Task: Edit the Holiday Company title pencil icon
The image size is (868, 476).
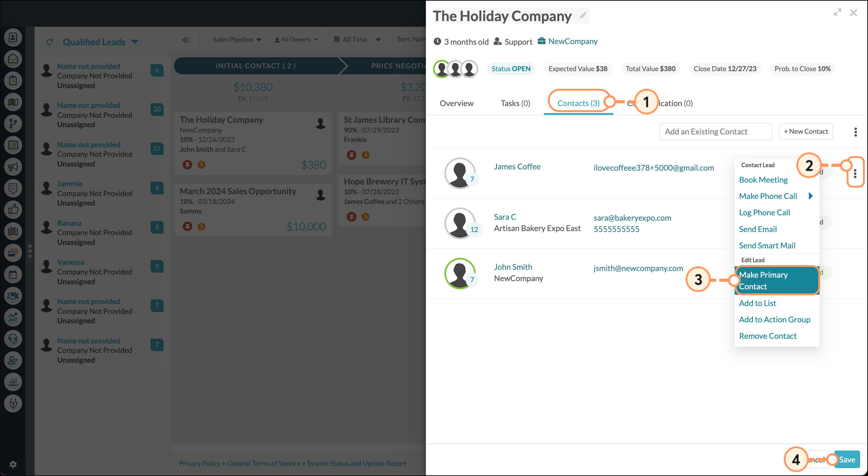Action: tap(583, 15)
